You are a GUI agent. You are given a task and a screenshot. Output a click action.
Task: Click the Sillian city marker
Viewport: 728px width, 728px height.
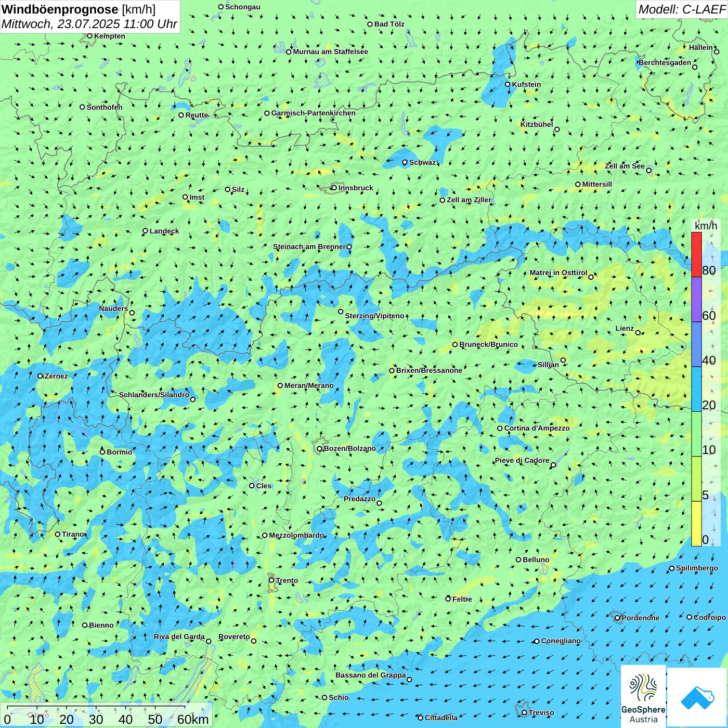pyautogui.click(x=563, y=360)
